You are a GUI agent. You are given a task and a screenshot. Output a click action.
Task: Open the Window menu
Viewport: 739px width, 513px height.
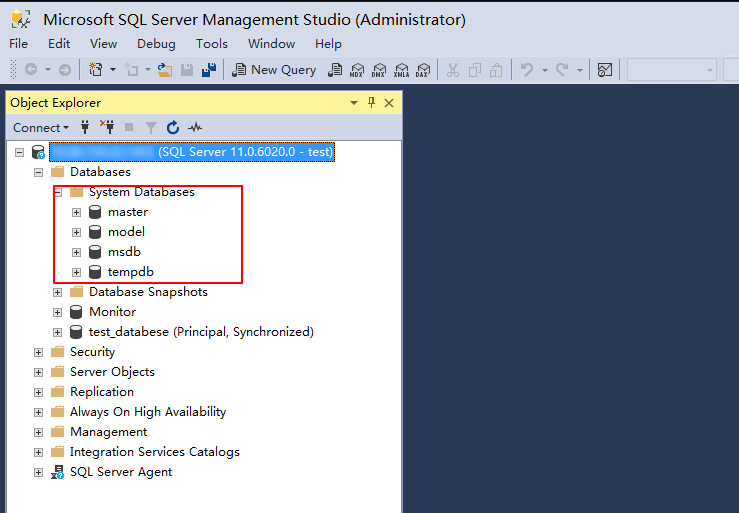point(271,44)
